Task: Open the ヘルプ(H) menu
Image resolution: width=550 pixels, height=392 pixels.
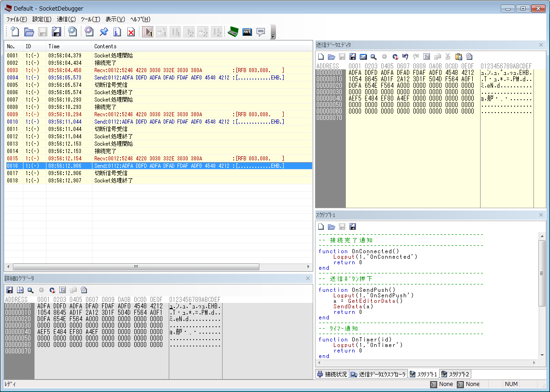Action: point(140,19)
